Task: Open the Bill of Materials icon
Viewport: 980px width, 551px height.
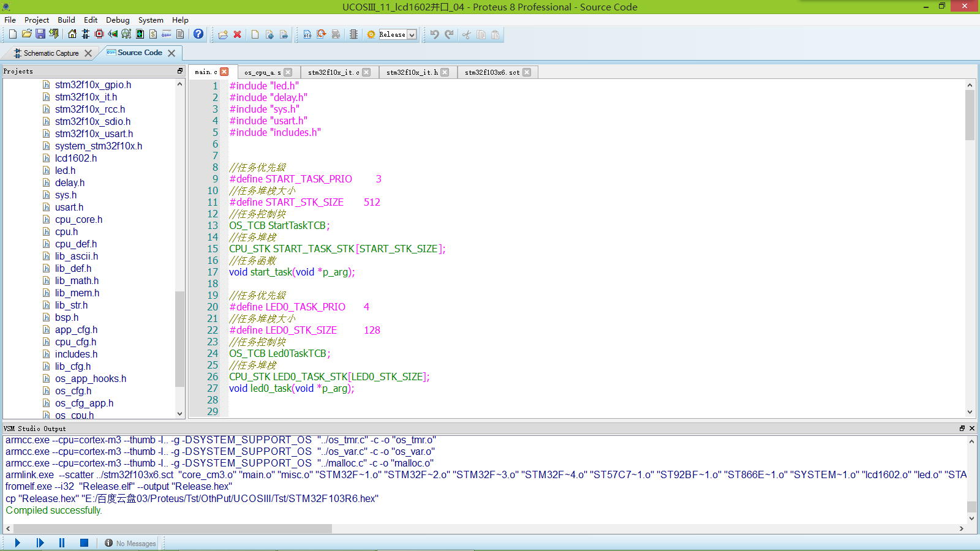Action: coord(153,34)
